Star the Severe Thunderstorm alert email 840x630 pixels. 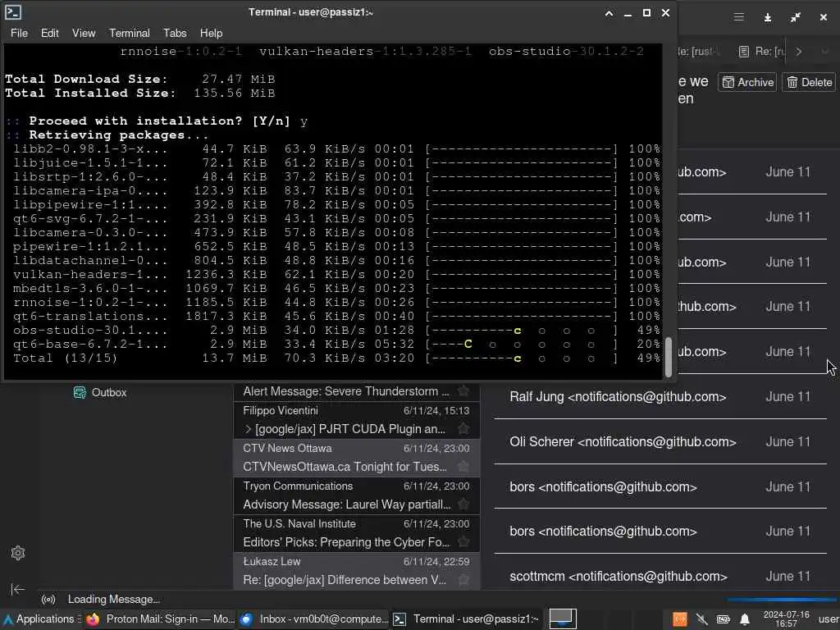pos(463,391)
